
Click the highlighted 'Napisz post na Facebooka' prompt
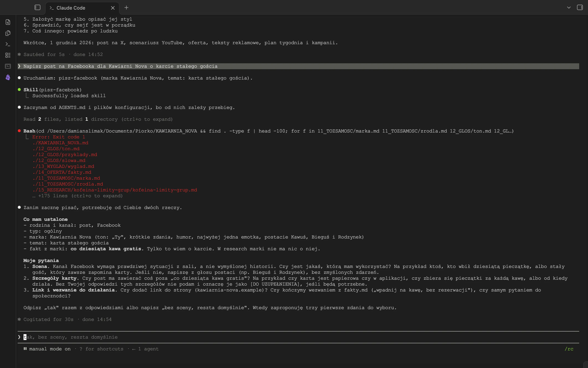click(x=298, y=66)
